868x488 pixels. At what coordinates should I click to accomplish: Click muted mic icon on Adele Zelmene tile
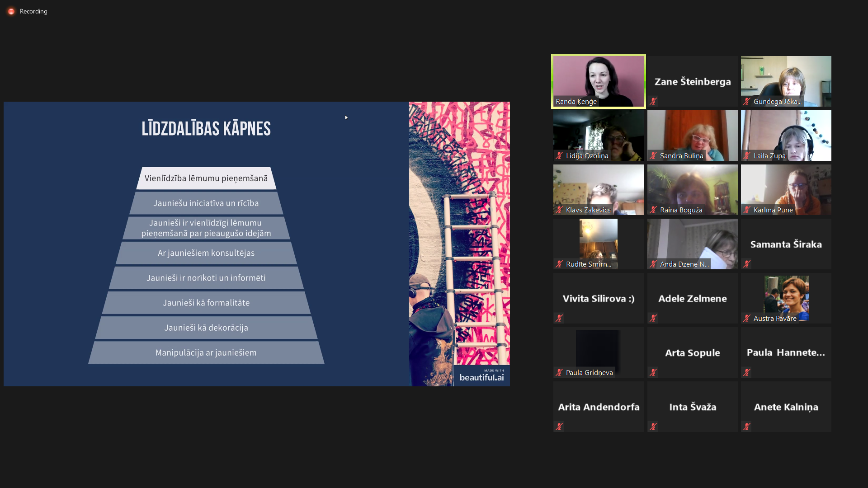pyautogui.click(x=653, y=318)
